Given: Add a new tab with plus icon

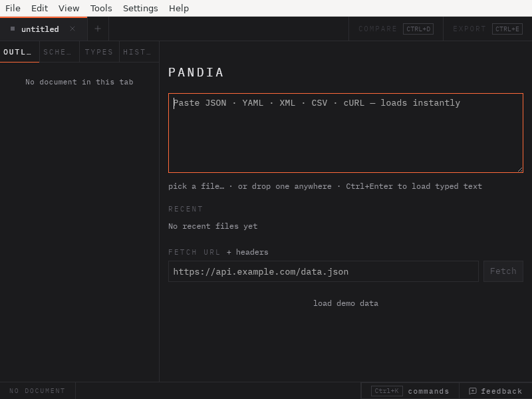Looking at the screenshot, I should 98,29.
